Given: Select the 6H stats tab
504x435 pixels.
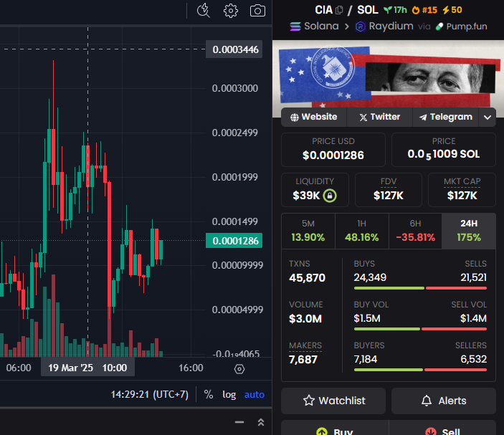Looking at the screenshot, I should 415,231.
